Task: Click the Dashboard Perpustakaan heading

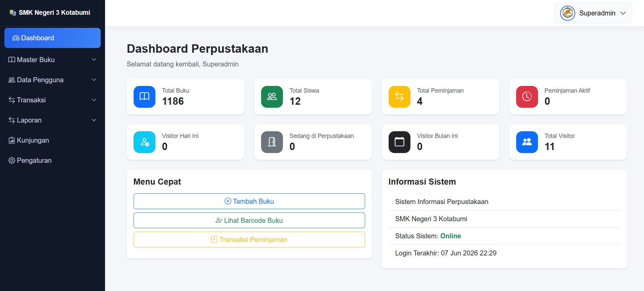Action: (197, 49)
